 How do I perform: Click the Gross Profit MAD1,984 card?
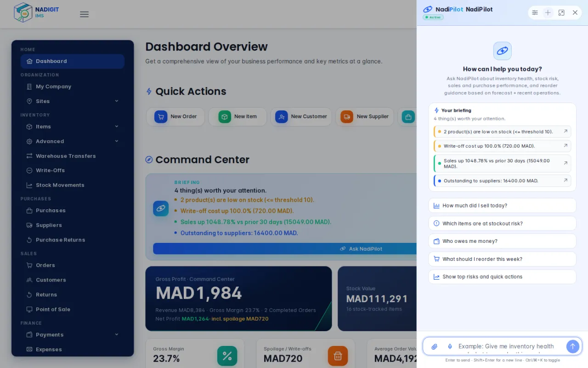tap(238, 299)
